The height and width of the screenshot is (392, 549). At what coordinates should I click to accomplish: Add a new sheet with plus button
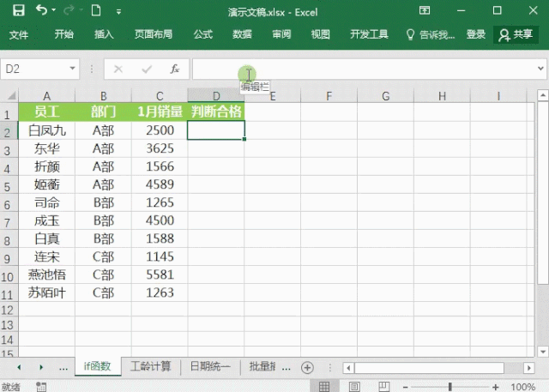click(x=307, y=367)
